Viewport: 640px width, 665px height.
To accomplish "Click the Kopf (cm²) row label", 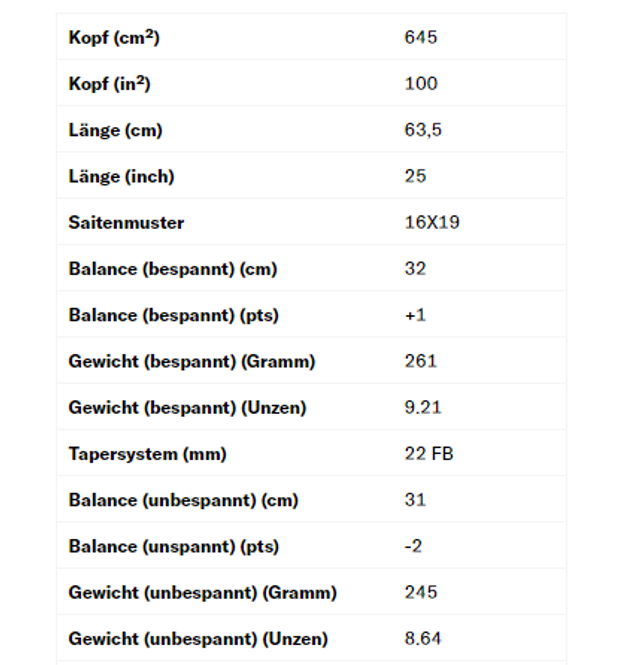I will (x=114, y=38).
